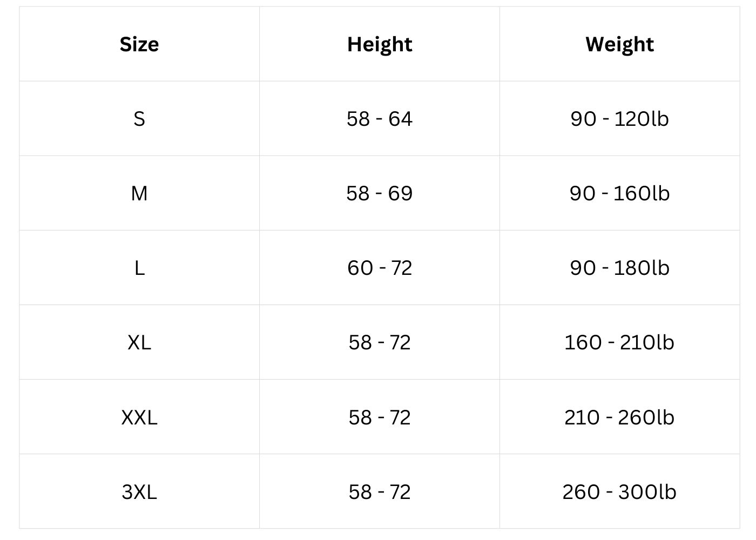Viewport: 756px width, 540px height.
Task: Click the 58 - 64 height cell
Action: click(x=380, y=119)
